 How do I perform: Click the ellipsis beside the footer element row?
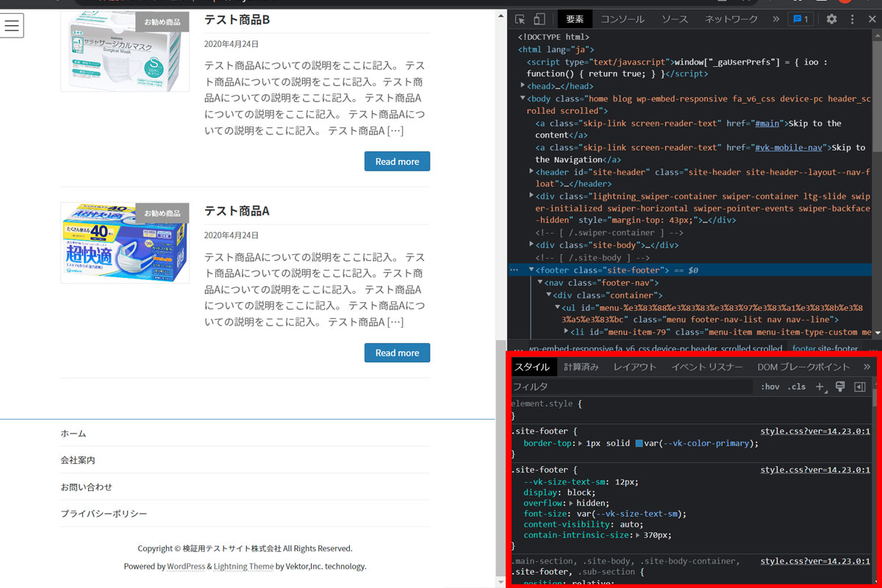pos(514,270)
